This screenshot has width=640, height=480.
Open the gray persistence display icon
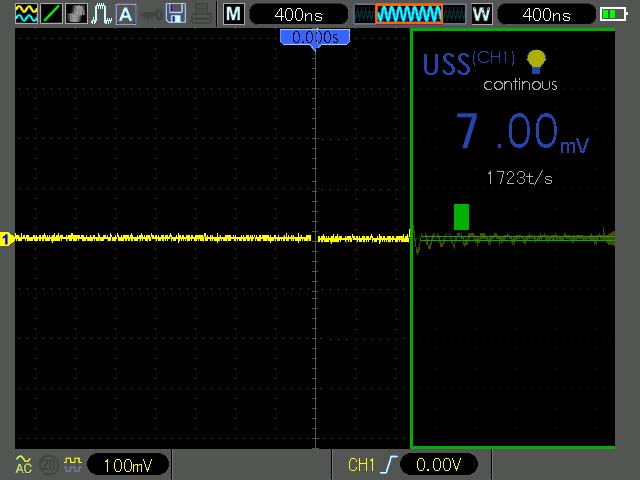[x=76, y=13]
